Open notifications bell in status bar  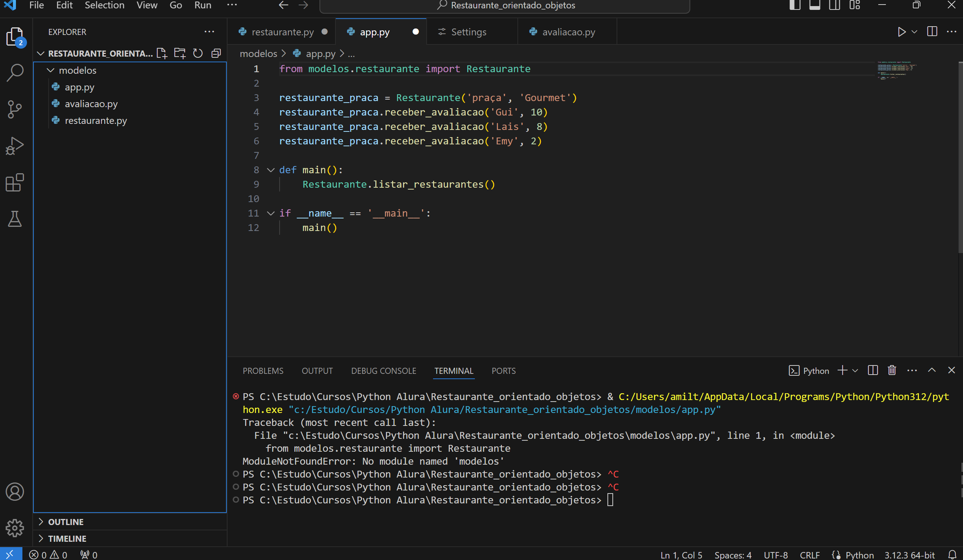coord(952,555)
